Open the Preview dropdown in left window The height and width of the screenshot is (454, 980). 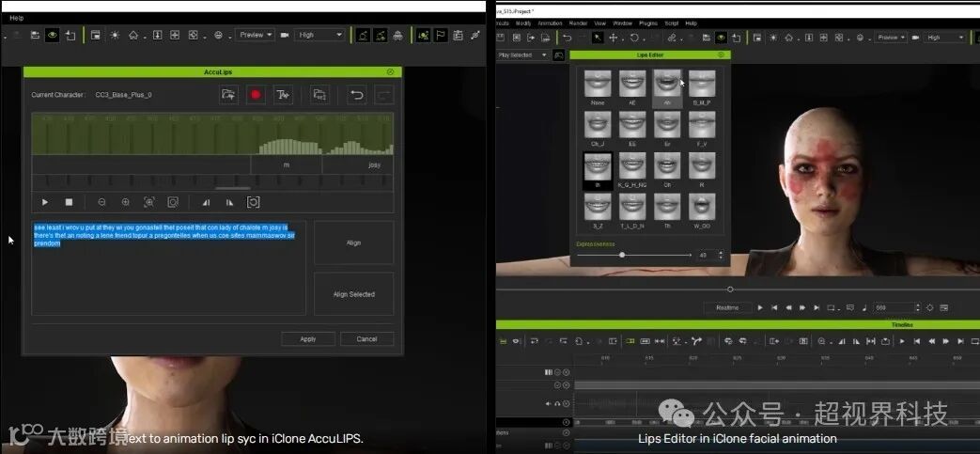(255, 35)
